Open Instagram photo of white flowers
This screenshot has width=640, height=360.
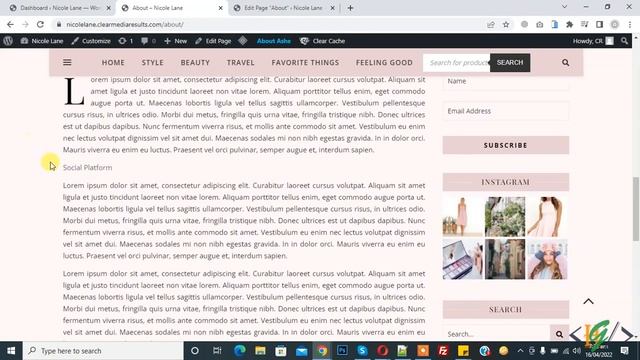(x=505, y=217)
